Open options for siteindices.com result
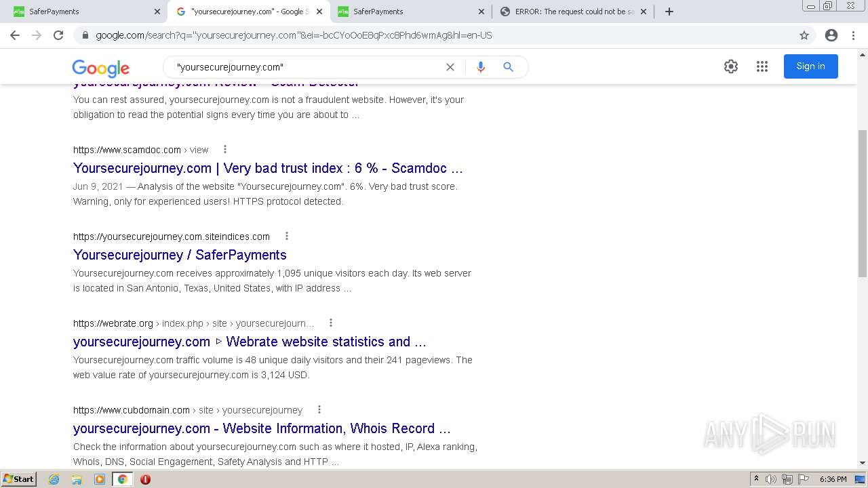The height and width of the screenshot is (488, 868). coord(287,237)
